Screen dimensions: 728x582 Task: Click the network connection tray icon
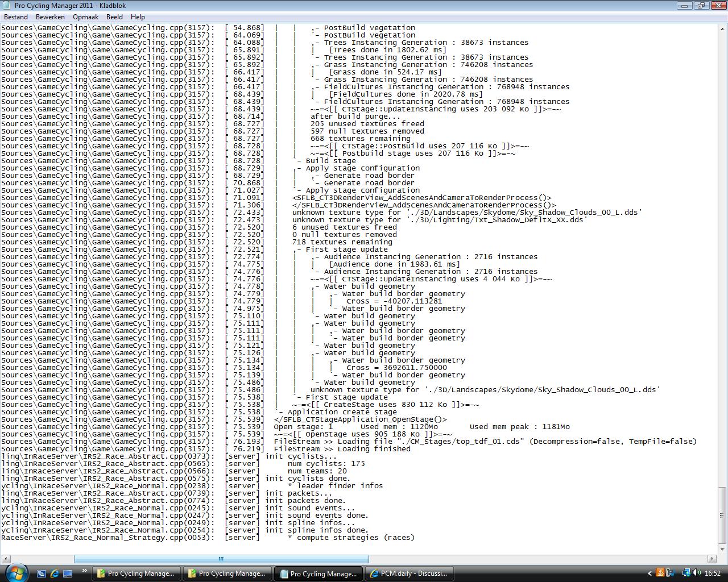click(686, 573)
